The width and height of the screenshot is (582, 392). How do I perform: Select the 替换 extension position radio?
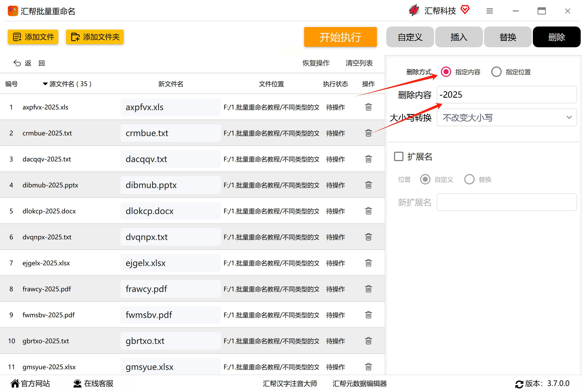coord(469,179)
